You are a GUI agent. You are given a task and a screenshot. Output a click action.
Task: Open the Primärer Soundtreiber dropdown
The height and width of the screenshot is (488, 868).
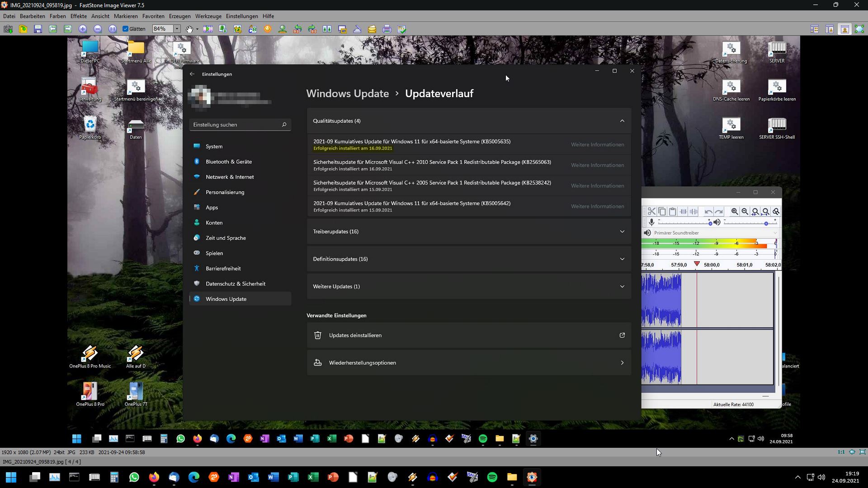(715, 233)
